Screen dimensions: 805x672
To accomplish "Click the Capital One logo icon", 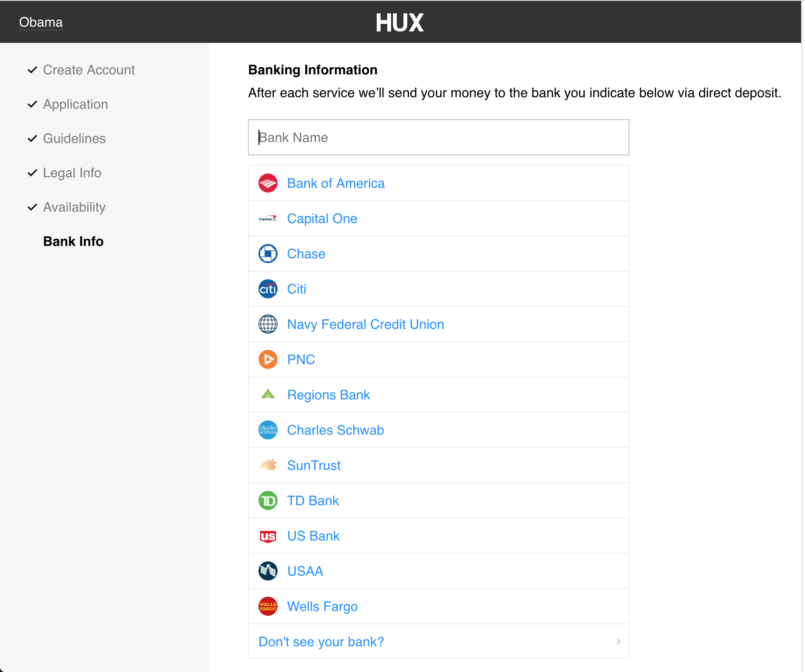I will pos(268,219).
